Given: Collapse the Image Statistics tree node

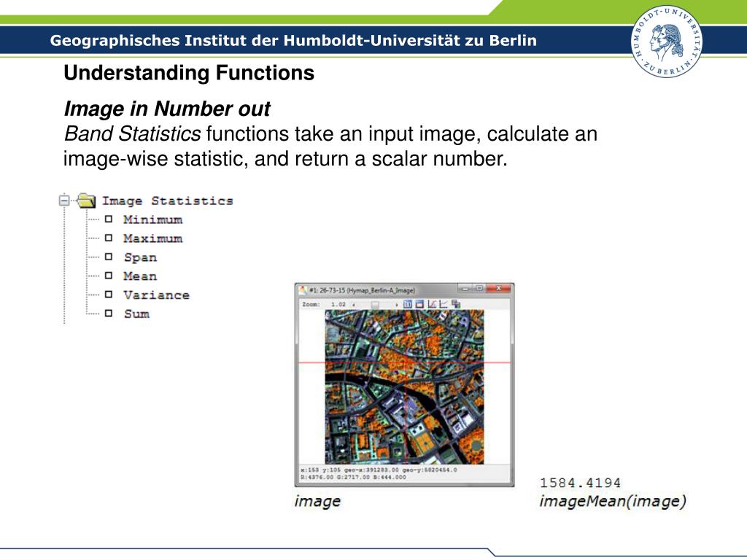Looking at the screenshot, I should (64, 201).
